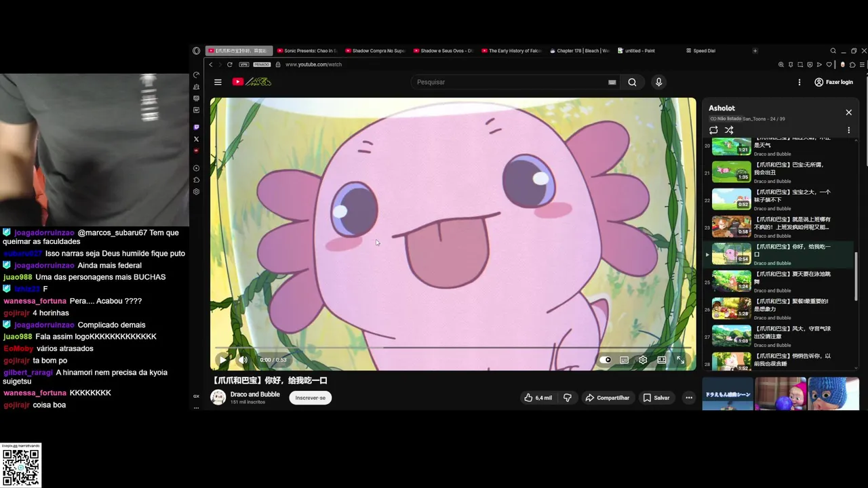This screenshot has width=868, height=488.
Task: Mute the video with the volume icon
Action: pos(243,360)
